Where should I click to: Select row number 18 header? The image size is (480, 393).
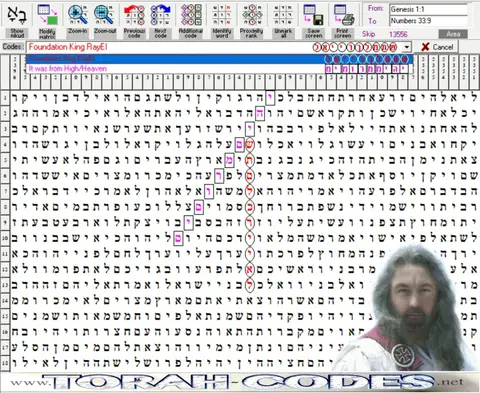(x=5, y=363)
